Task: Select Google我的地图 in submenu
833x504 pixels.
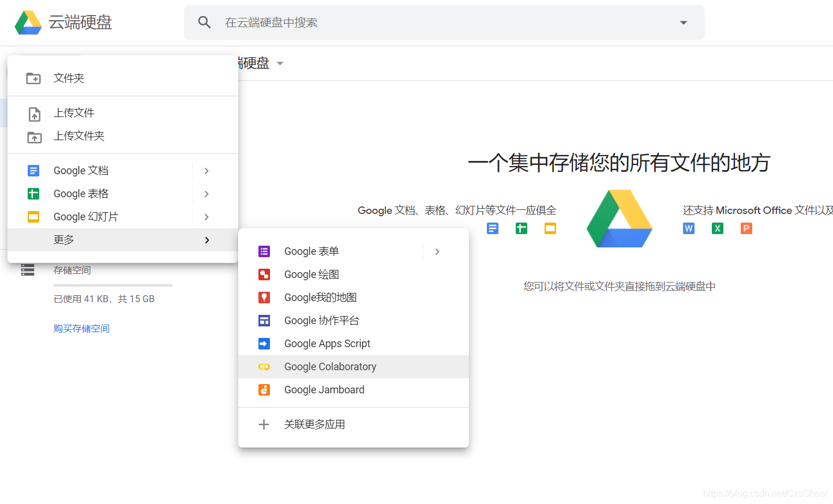Action: click(x=354, y=298)
